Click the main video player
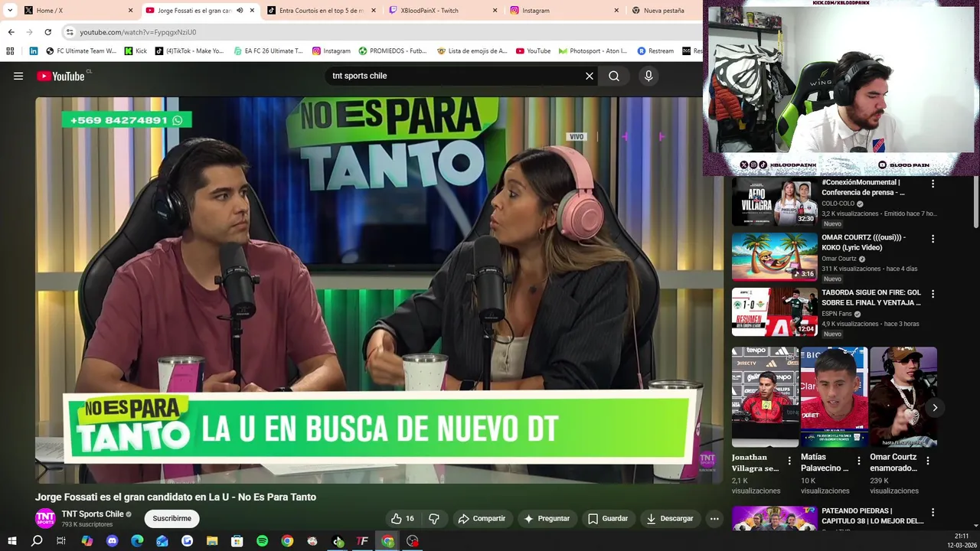980x551 pixels. pyautogui.click(x=379, y=289)
